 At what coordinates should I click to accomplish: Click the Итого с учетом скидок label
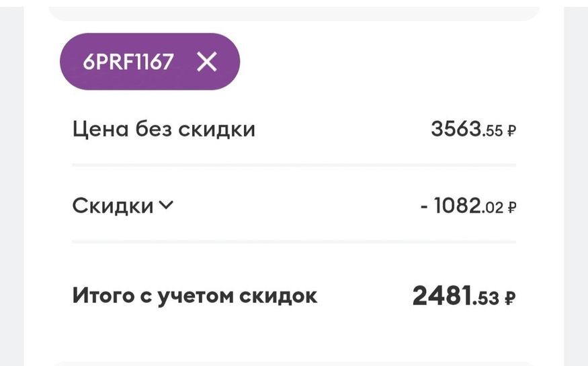tap(194, 295)
